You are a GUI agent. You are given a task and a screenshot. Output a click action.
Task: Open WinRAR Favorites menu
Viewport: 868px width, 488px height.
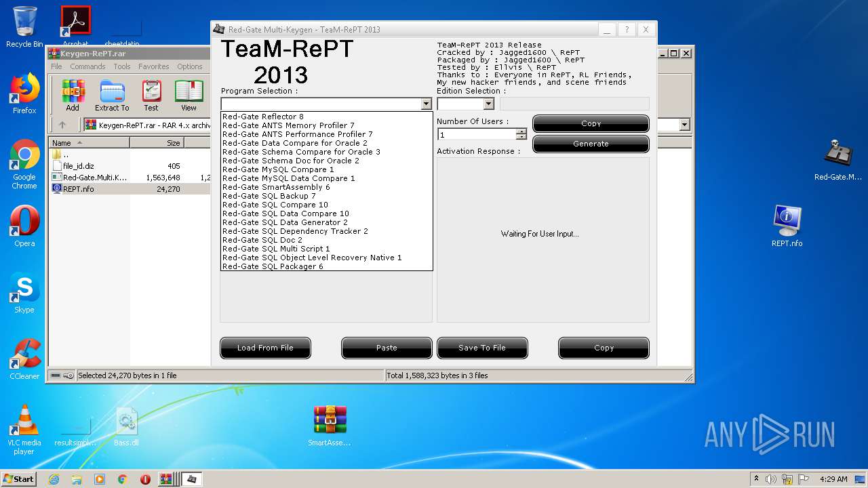tap(154, 66)
